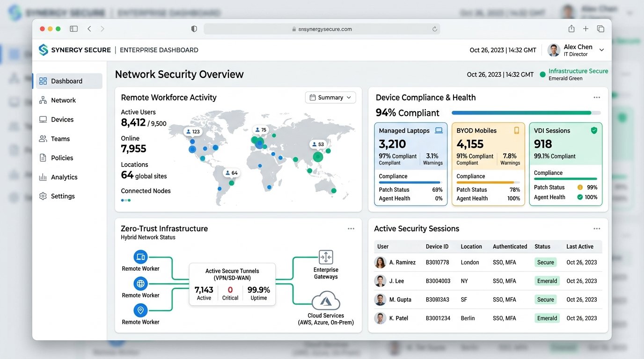Open Zero-Trust Infrastructure more options

click(x=351, y=229)
